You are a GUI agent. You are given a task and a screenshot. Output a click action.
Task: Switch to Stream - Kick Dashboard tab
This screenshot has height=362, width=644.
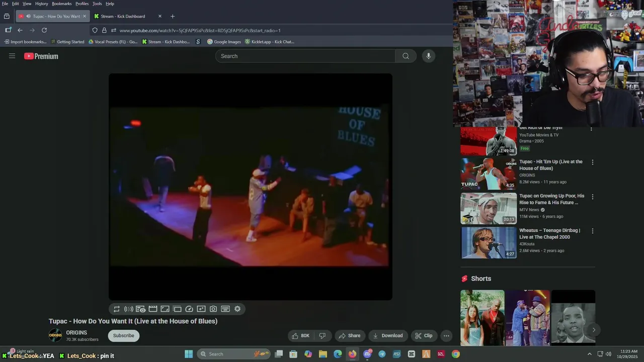(x=128, y=17)
